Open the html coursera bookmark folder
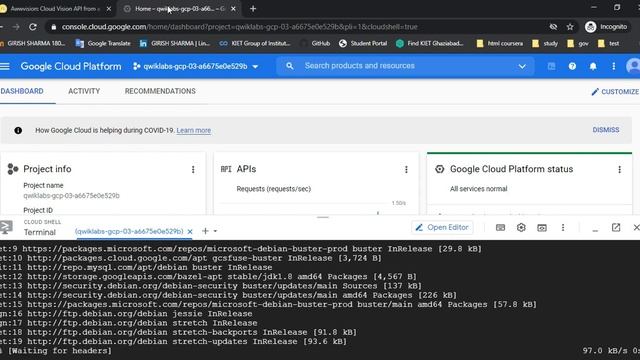Image resolution: width=640 pixels, height=360 pixels. coord(500,43)
